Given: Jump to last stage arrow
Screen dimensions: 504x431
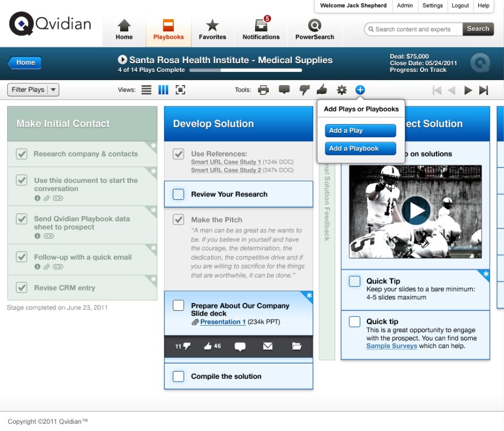Looking at the screenshot, I should [484, 90].
